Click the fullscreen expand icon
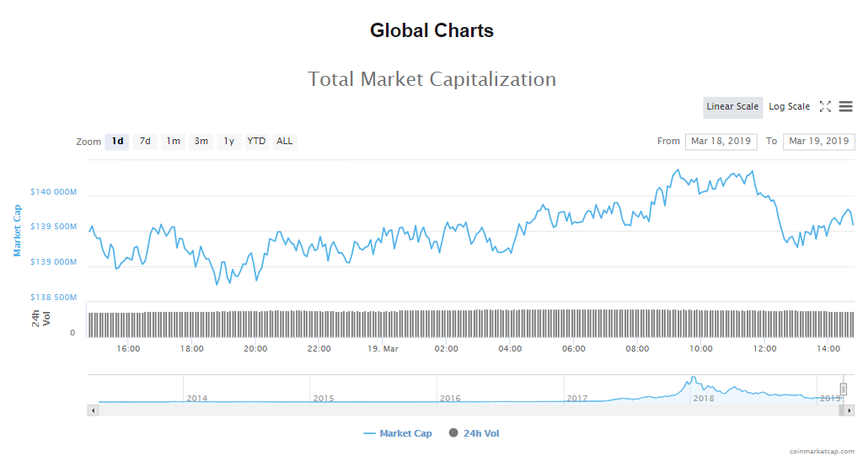 click(825, 107)
